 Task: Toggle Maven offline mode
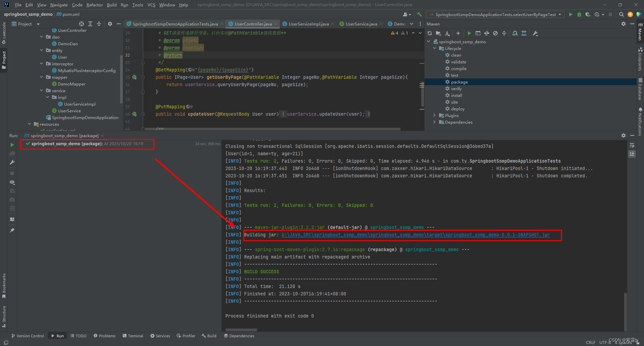click(487, 33)
